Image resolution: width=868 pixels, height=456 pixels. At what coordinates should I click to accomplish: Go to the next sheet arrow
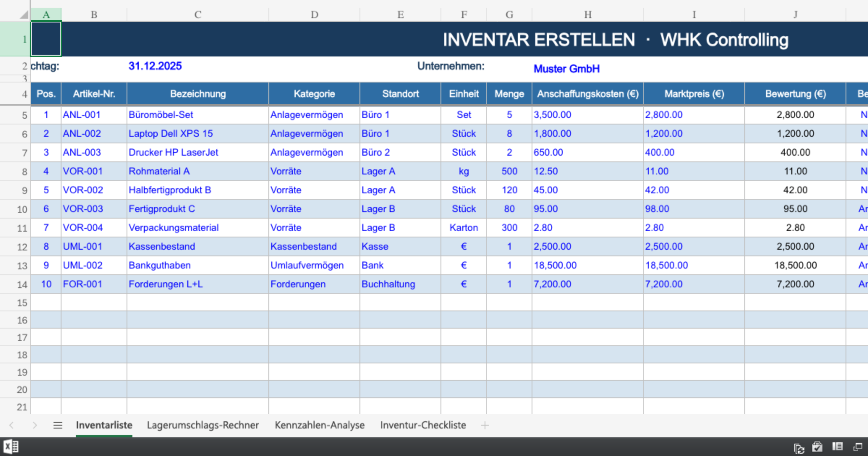(x=35, y=425)
